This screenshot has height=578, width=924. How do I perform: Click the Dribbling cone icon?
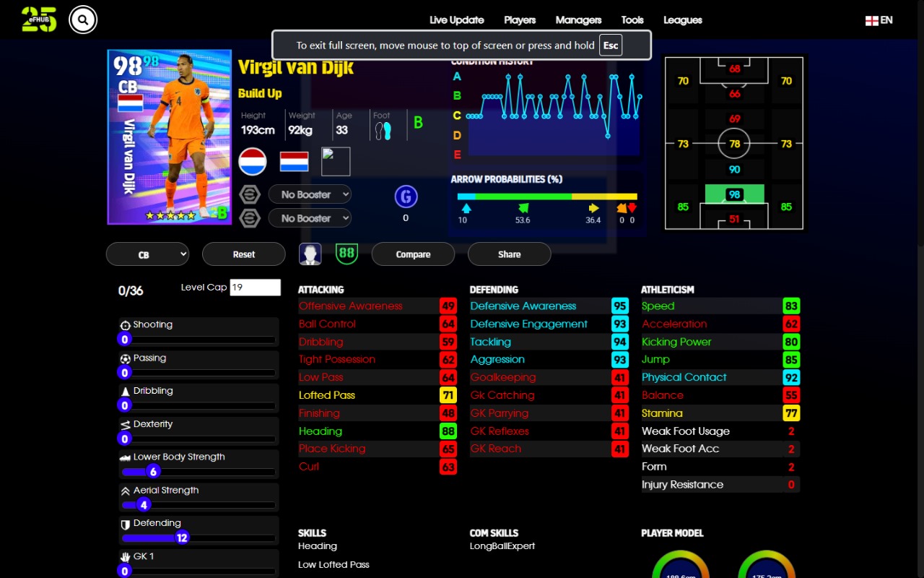(125, 391)
